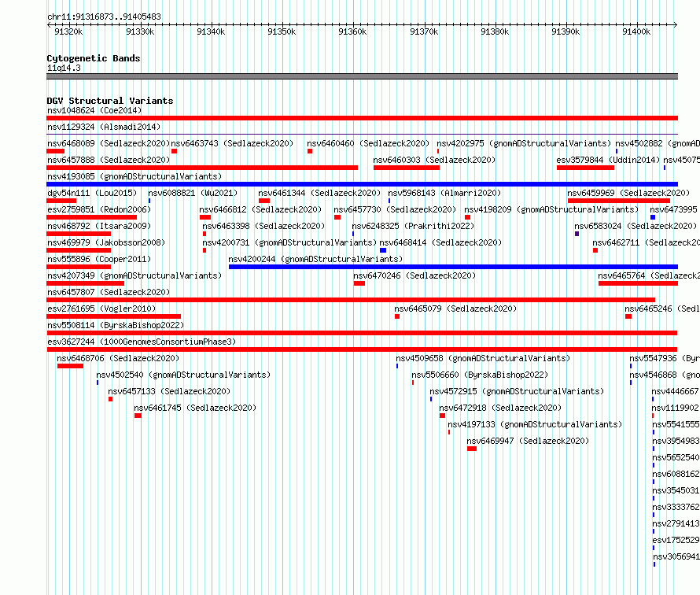Click the red bar under nsv6457807

351,300
